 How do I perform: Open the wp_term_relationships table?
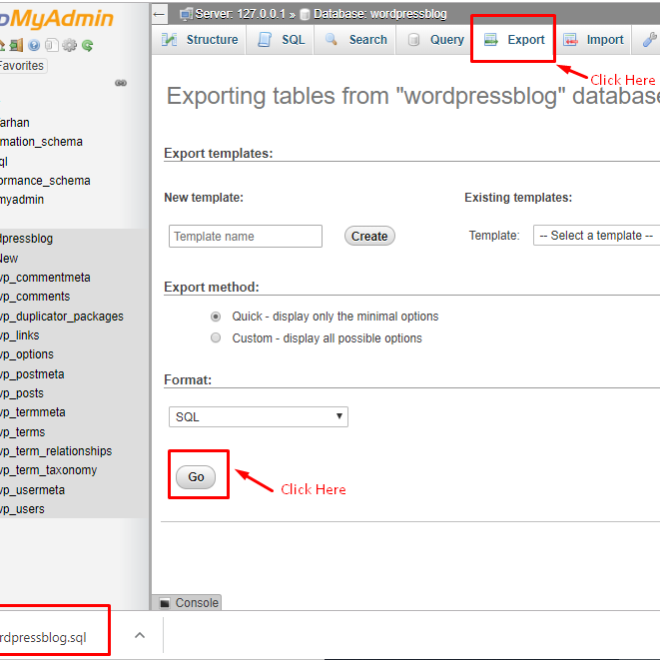pos(56,451)
